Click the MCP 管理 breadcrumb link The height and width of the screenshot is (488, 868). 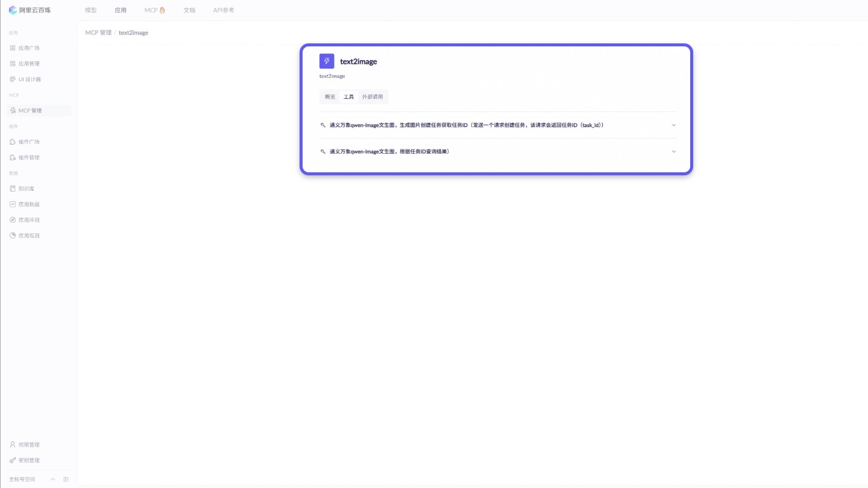pyautogui.click(x=99, y=32)
